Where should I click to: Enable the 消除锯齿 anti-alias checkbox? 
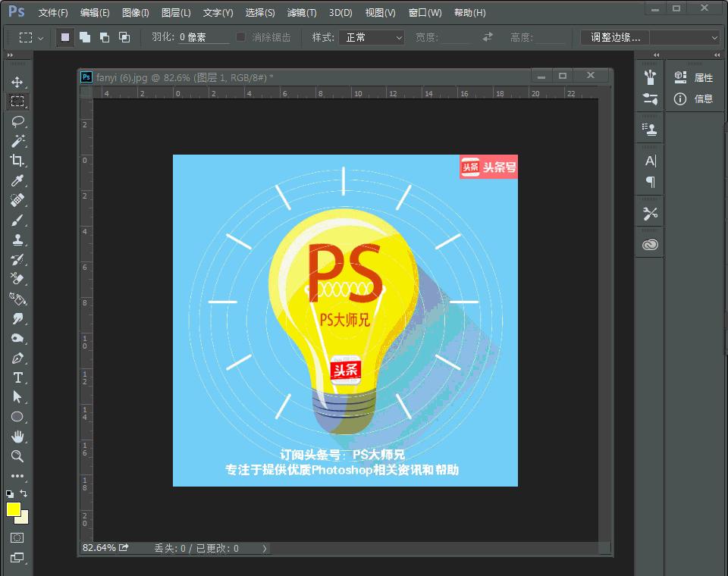[x=241, y=36]
